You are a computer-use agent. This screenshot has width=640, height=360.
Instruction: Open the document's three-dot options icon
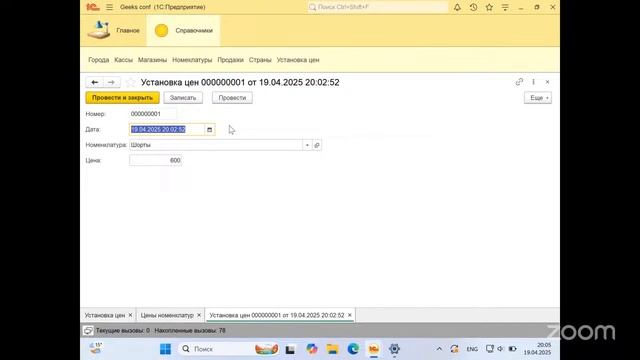point(533,82)
